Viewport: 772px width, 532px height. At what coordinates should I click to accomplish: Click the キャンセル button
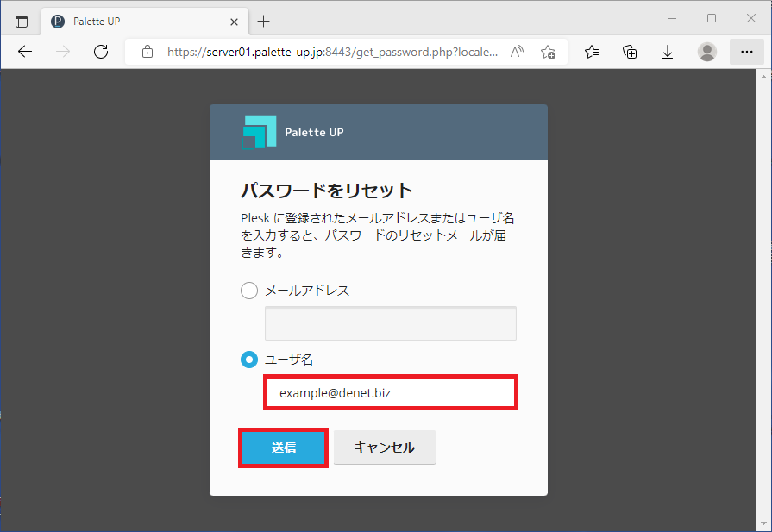pos(385,448)
